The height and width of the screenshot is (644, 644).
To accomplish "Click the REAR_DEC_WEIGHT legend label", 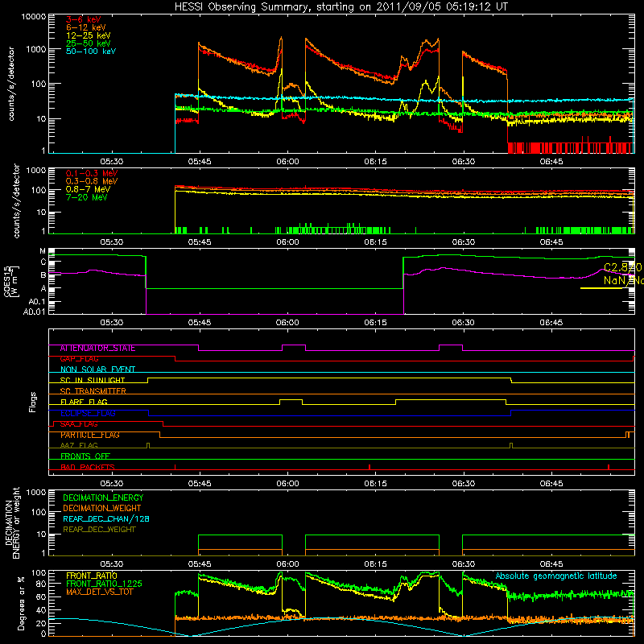I will (x=99, y=530).
